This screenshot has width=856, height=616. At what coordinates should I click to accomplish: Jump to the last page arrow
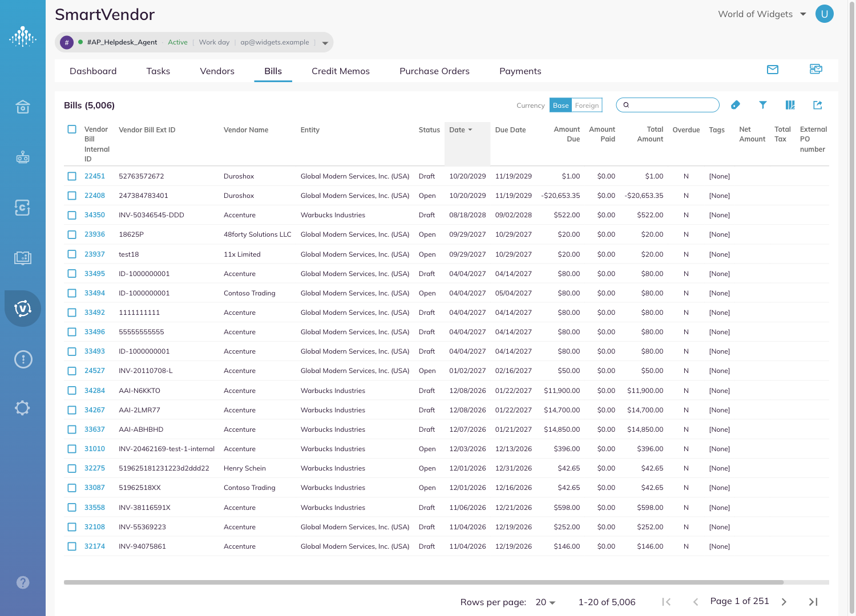pyautogui.click(x=814, y=602)
